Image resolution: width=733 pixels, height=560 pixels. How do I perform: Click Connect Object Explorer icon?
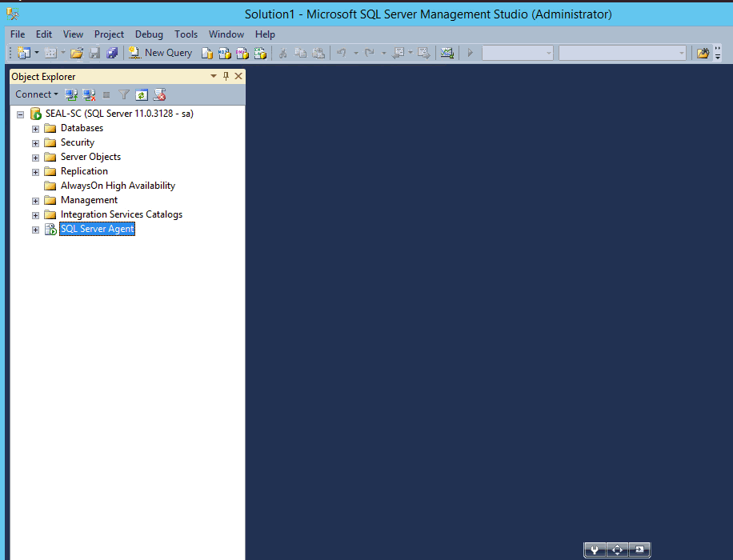(71, 95)
